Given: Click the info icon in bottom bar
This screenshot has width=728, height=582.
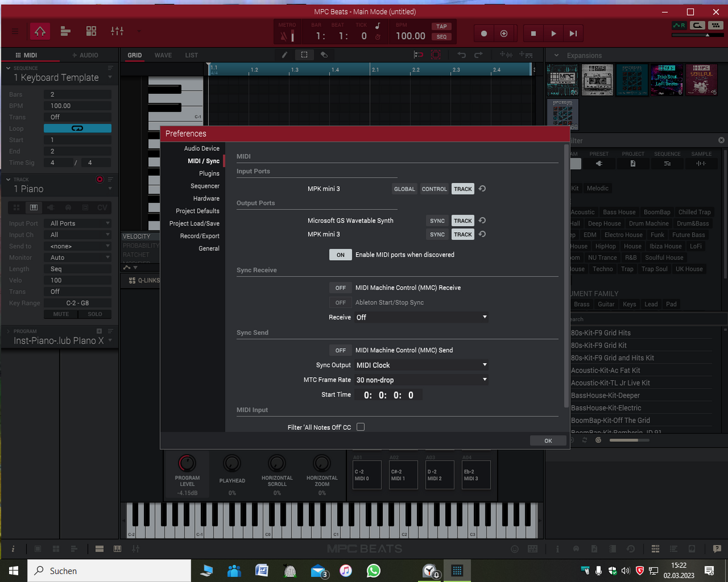Looking at the screenshot, I should (x=13, y=549).
